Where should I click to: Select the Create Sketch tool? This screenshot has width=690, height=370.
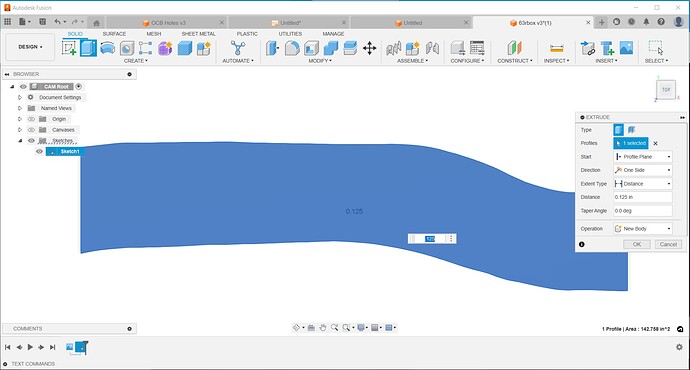point(69,48)
